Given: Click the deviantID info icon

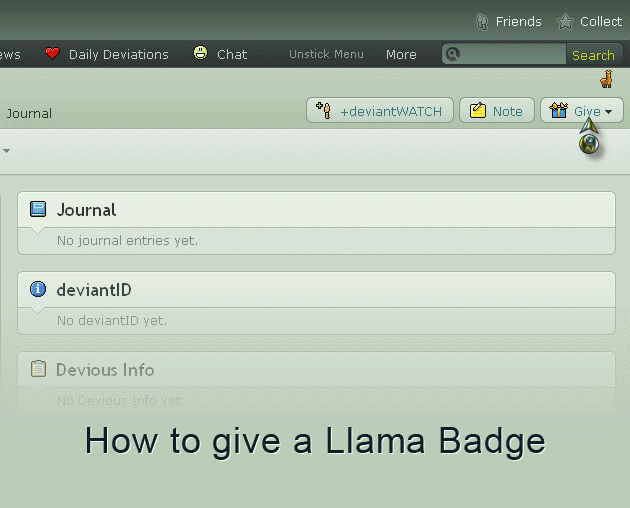Looking at the screenshot, I should click(38, 289).
